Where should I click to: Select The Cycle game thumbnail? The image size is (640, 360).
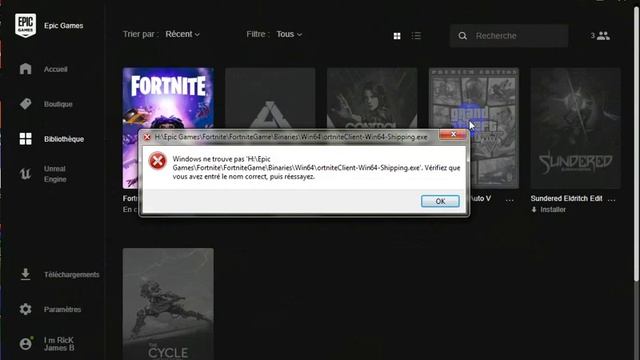point(168,304)
